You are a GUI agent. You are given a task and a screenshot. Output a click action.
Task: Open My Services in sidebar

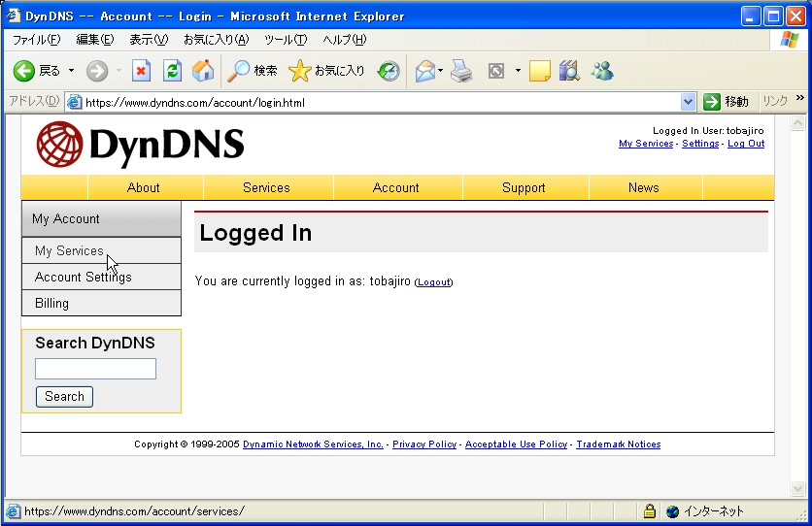(x=101, y=250)
